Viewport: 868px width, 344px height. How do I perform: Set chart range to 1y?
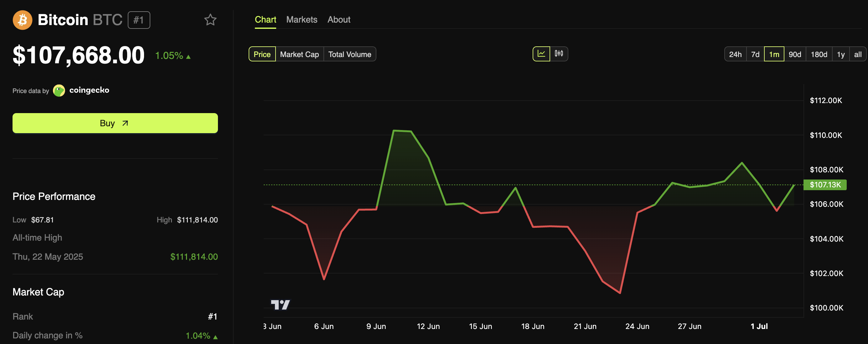click(840, 54)
